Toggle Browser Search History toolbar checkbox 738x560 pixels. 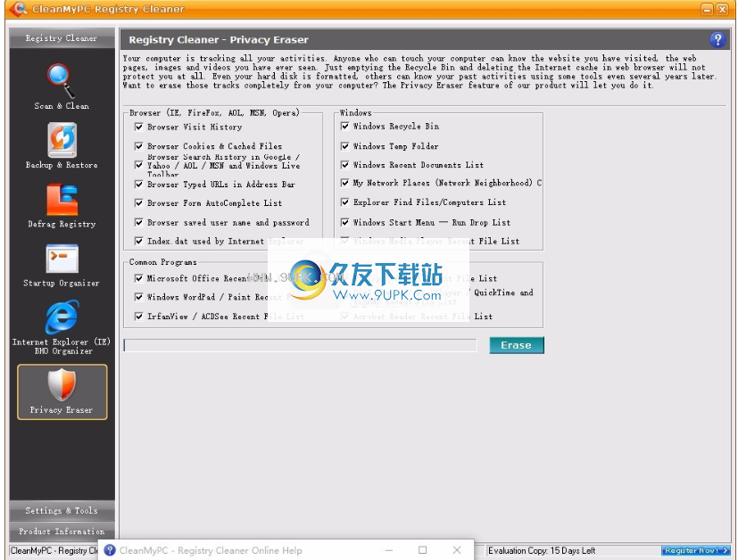pyautogui.click(x=139, y=165)
